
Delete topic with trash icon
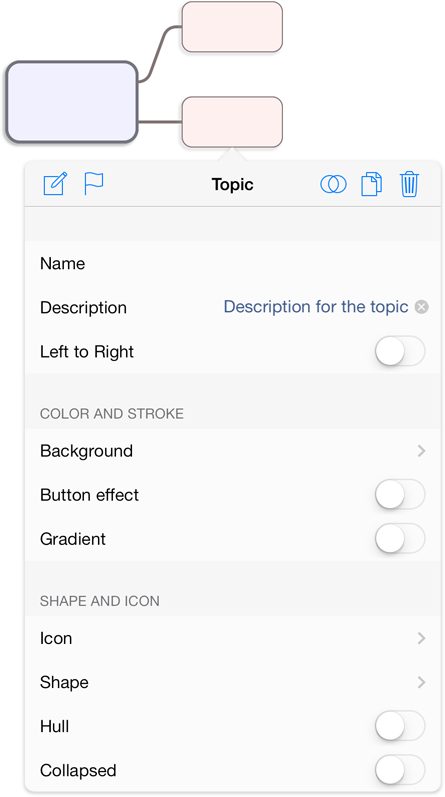pyautogui.click(x=409, y=184)
